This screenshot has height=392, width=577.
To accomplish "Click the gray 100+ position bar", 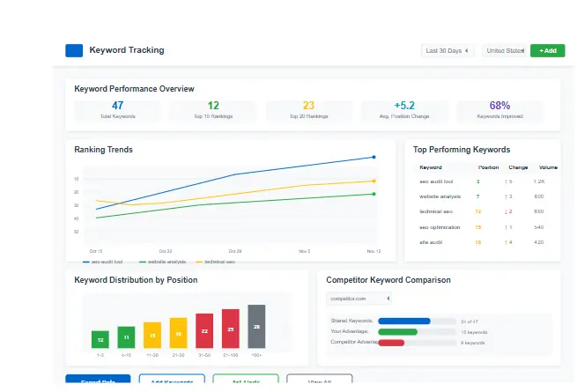I will [x=256, y=327].
